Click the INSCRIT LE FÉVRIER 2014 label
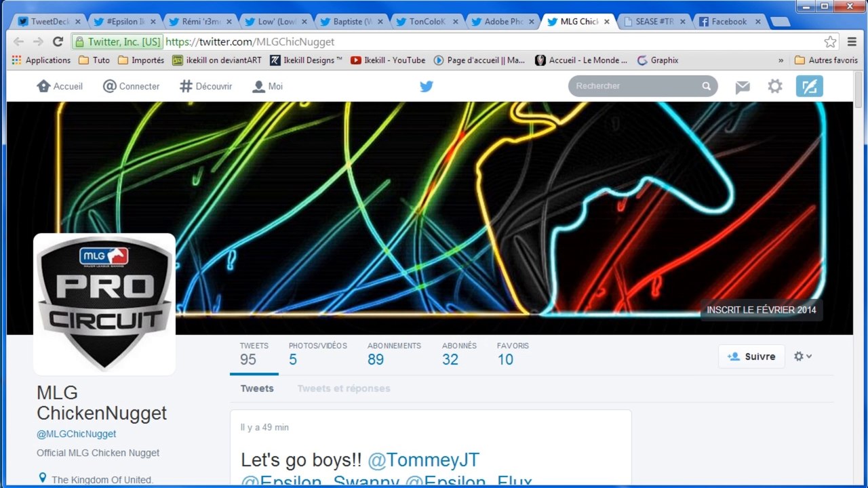Viewport: 868px width, 488px height. (x=762, y=310)
